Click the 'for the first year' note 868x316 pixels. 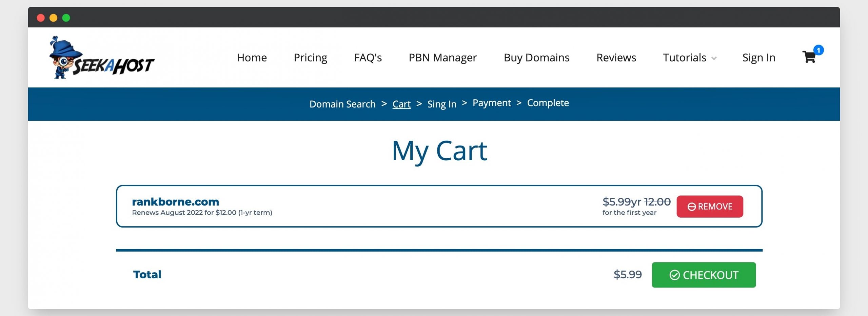coord(629,213)
